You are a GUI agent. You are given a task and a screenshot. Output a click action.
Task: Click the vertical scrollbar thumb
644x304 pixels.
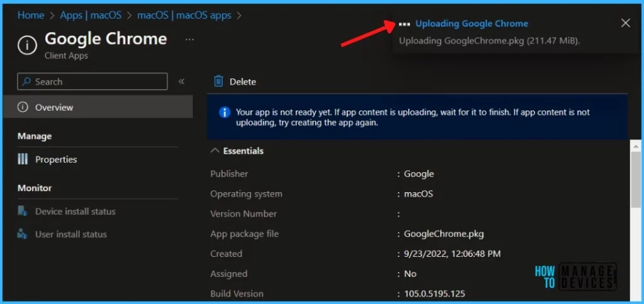[636, 180]
